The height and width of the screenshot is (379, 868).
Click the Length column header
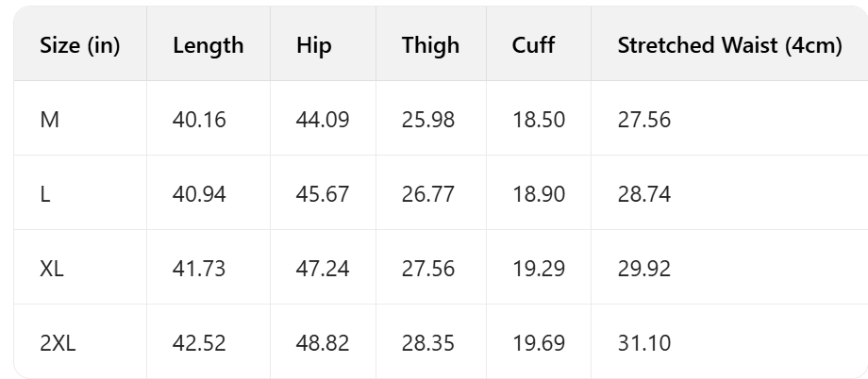(x=208, y=45)
